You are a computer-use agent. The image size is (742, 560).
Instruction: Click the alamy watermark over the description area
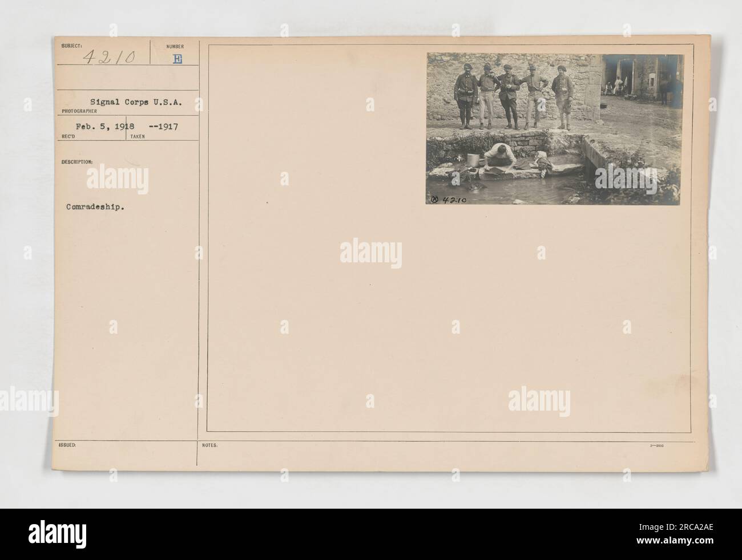pos(118,178)
